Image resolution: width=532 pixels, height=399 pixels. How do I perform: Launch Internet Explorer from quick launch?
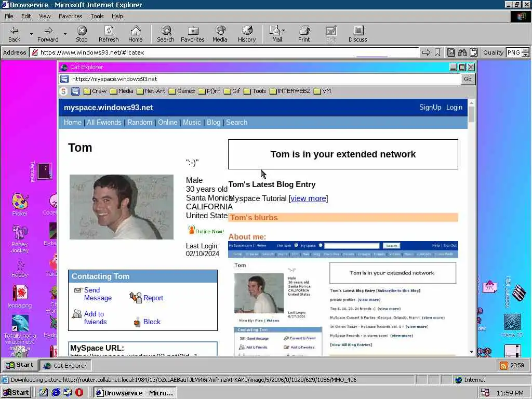(56, 393)
